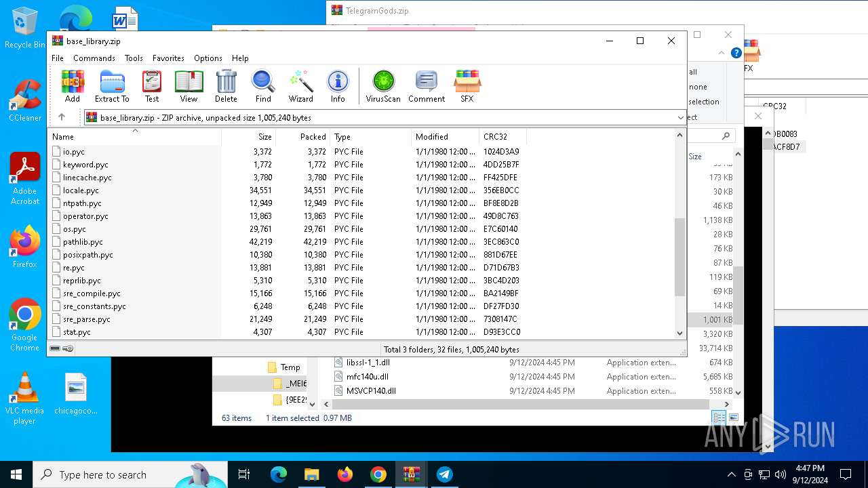Select the Temp folder in Explorer tree
This screenshot has width=868, height=488.
click(290, 367)
